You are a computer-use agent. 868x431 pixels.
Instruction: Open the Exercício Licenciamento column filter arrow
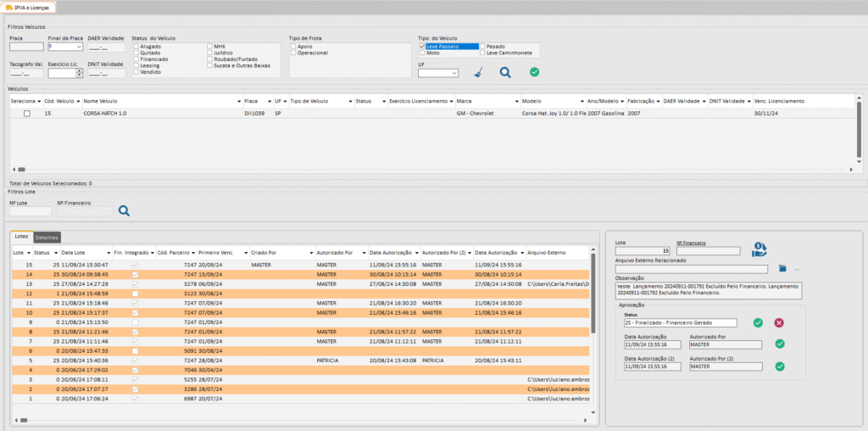[451, 101]
